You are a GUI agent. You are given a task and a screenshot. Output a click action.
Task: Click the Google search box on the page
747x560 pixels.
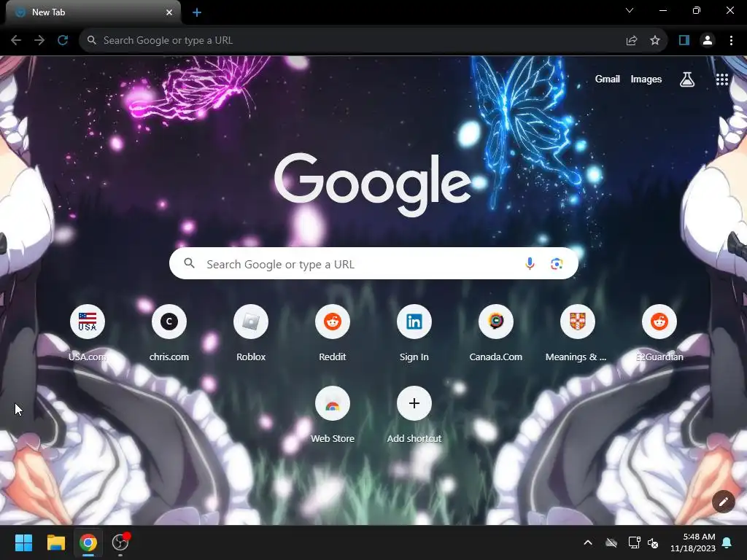click(373, 263)
